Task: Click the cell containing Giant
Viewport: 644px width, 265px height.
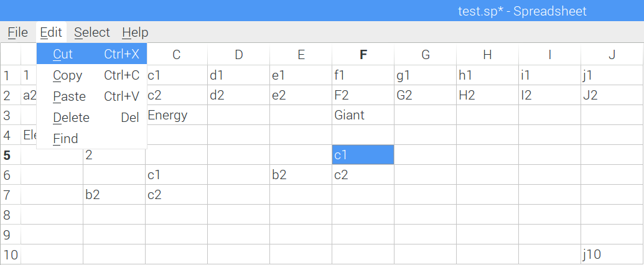Action: point(363,115)
